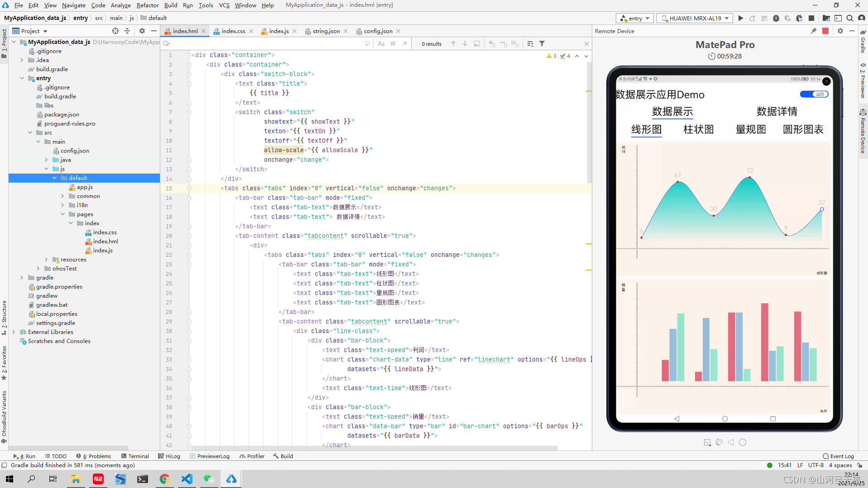Collapse all in Project panel
Viewport: 868px width, 488px height.
click(127, 31)
